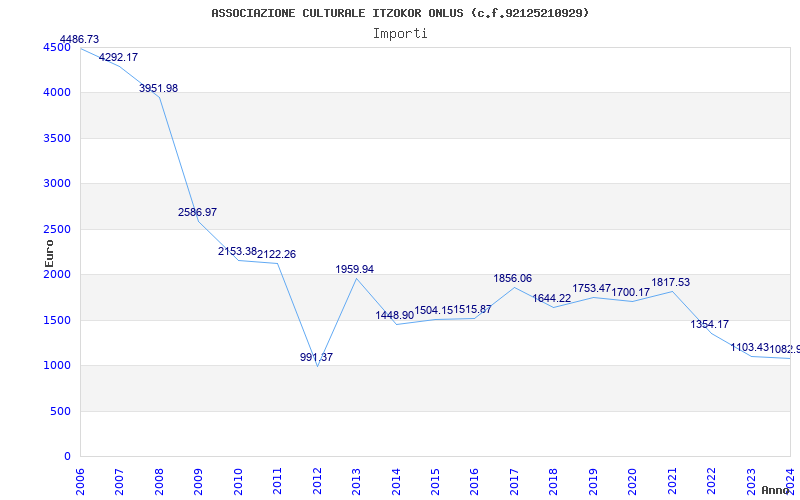The width and height of the screenshot is (800, 500).
Task: Click the 2023 year label
Action: click(x=751, y=481)
